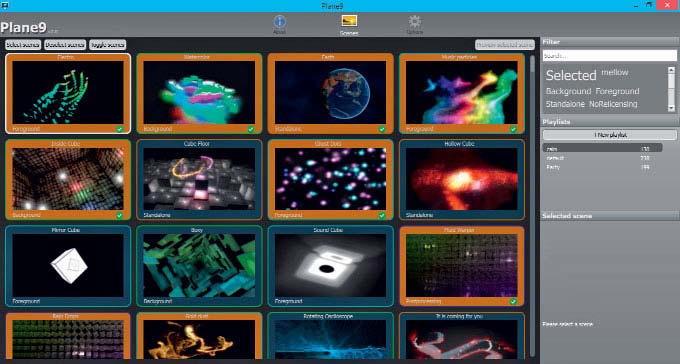Toggle the green checkmark on Watercolor scene
The width and height of the screenshot is (680, 364).
[x=251, y=129]
